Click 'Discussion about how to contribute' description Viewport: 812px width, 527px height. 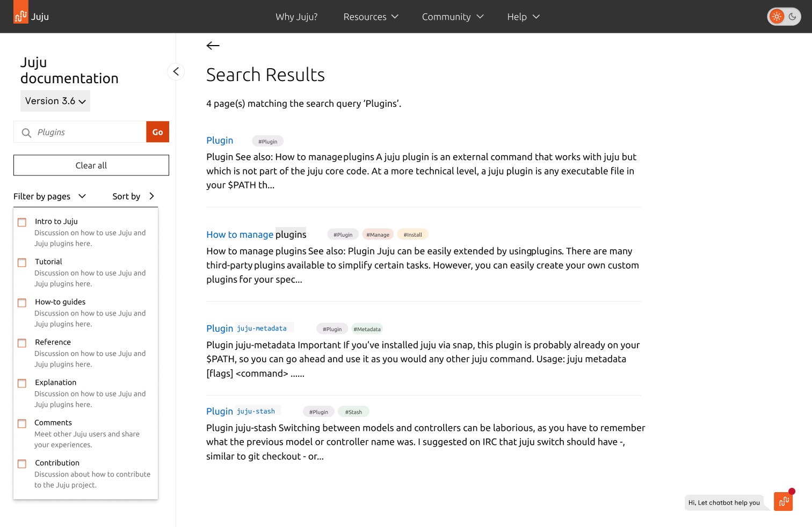coord(92,480)
